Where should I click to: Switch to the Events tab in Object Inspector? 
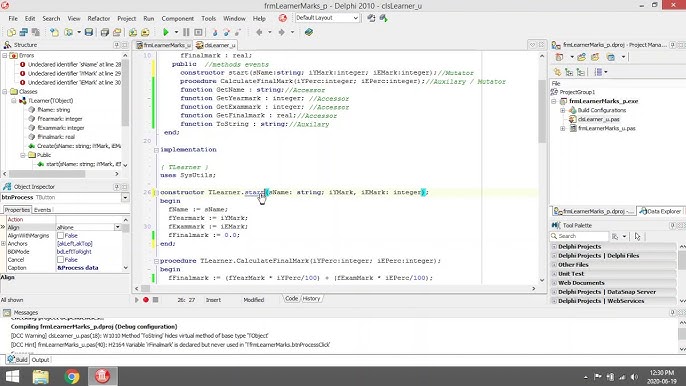pyautogui.click(x=42, y=210)
